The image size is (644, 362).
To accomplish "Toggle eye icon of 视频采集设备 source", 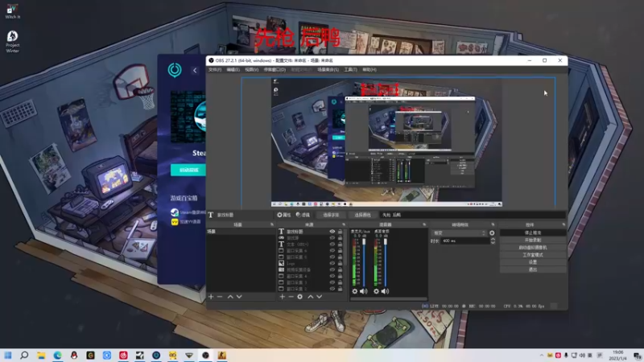I will click(332, 269).
